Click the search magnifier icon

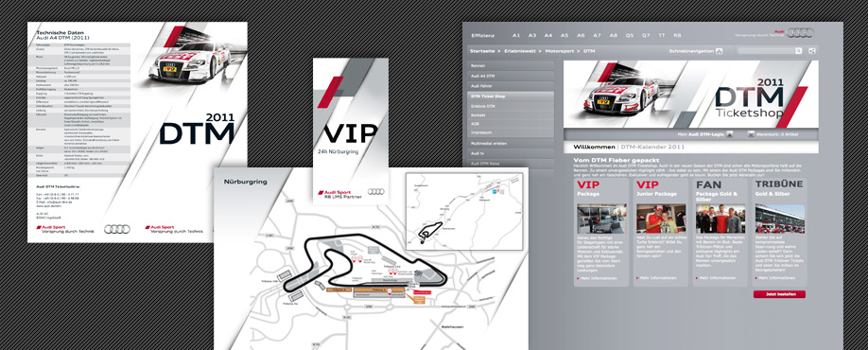(x=798, y=51)
